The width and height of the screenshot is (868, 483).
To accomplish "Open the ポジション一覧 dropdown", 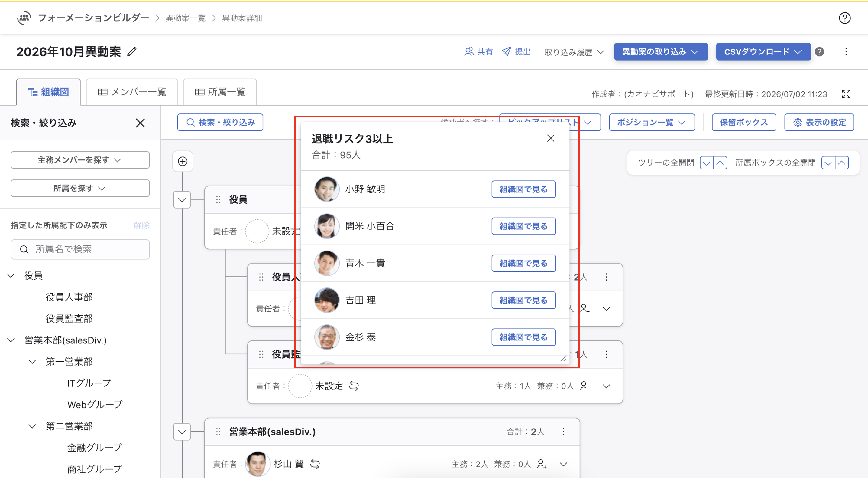I will tap(652, 122).
